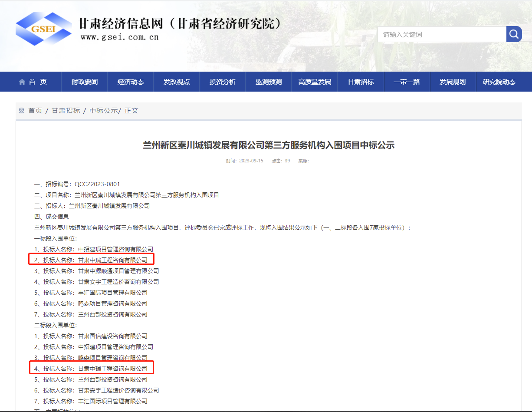
Task: Click the line 7、投标人名称：兰州西部投资咨询有限公司
Action: (91, 314)
